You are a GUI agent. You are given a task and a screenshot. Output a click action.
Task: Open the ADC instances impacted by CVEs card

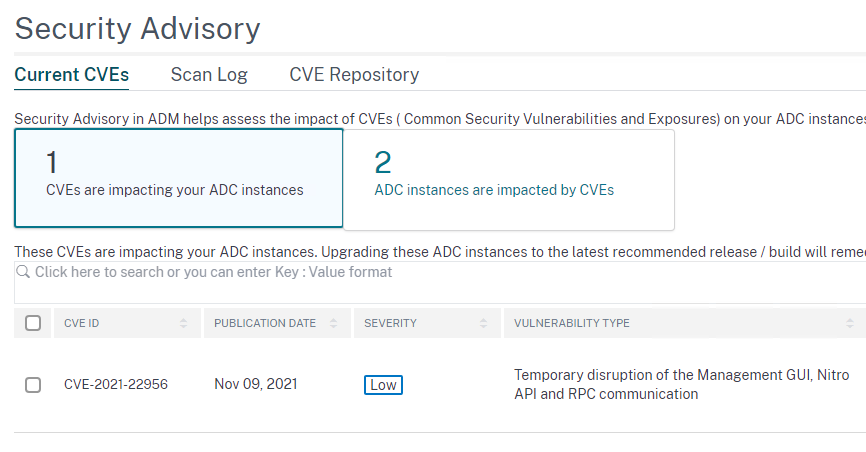click(x=509, y=180)
